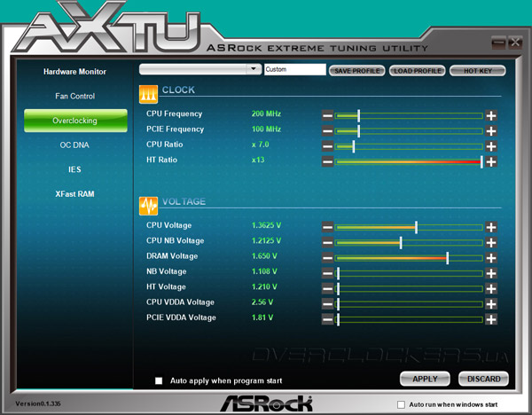This screenshot has height=415, width=532.
Task: Click the CPU NB Voltage slider track
Action: 409,243
